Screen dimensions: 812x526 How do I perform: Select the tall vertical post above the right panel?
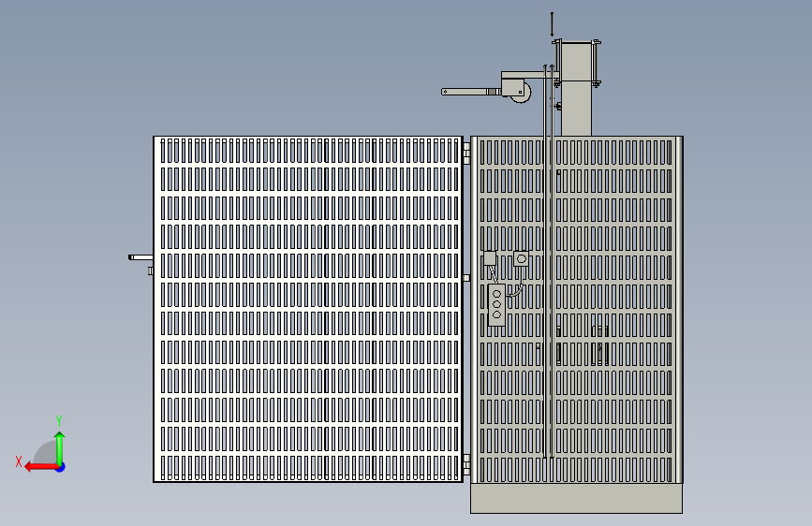[576, 89]
